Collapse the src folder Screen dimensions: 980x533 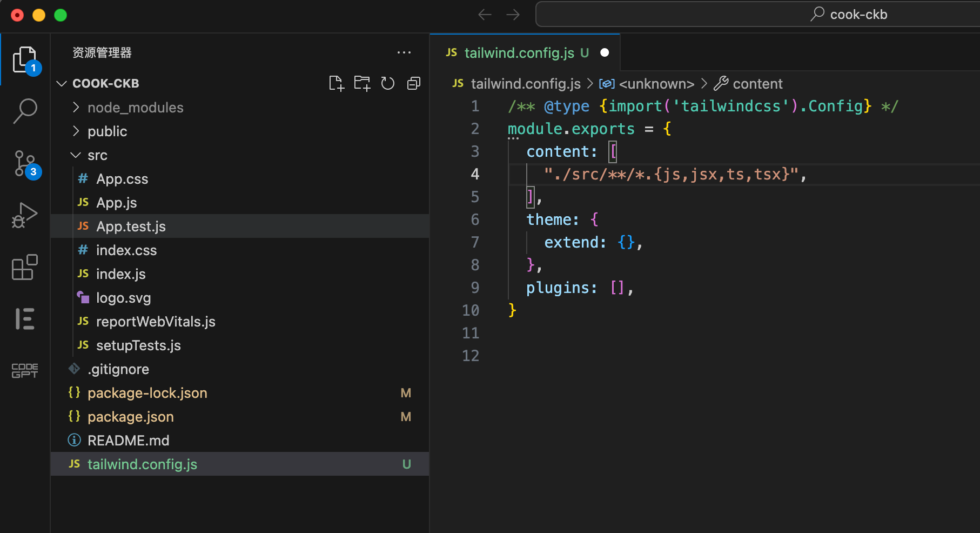pyautogui.click(x=240, y=155)
